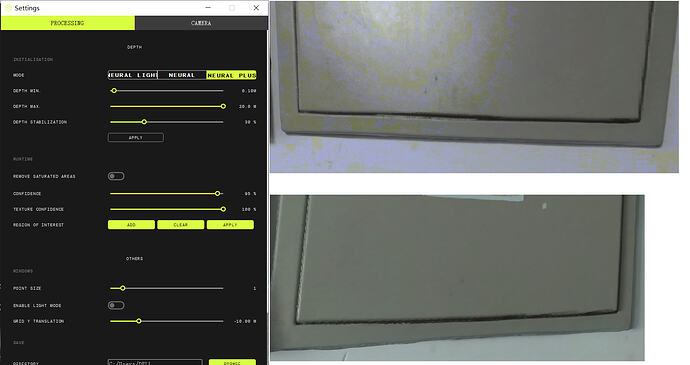Image resolution: width=690 pixels, height=365 pixels.
Task: Click the Confidence slider handle
Action: (217, 193)
